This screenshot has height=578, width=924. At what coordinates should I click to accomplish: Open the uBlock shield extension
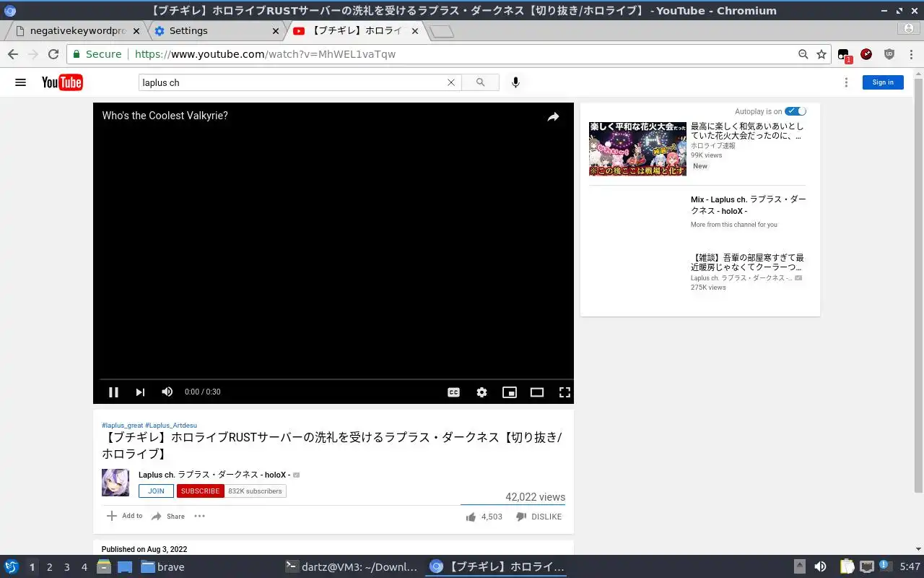(889, 54)
